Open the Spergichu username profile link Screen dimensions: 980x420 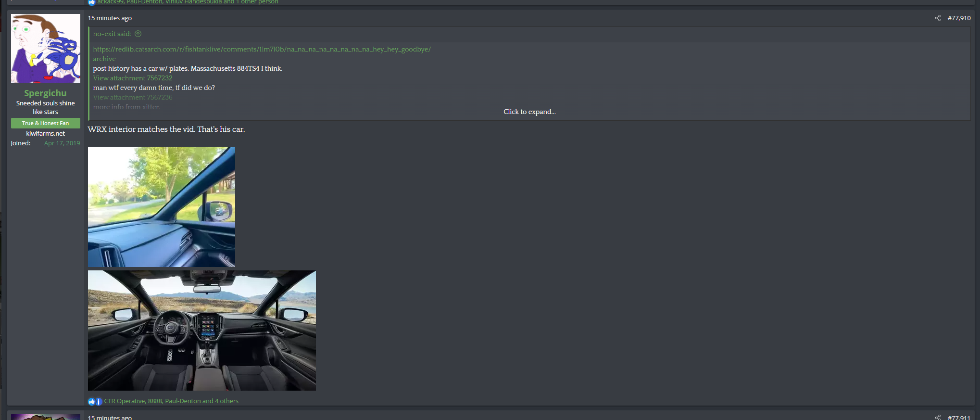(45, 93)
